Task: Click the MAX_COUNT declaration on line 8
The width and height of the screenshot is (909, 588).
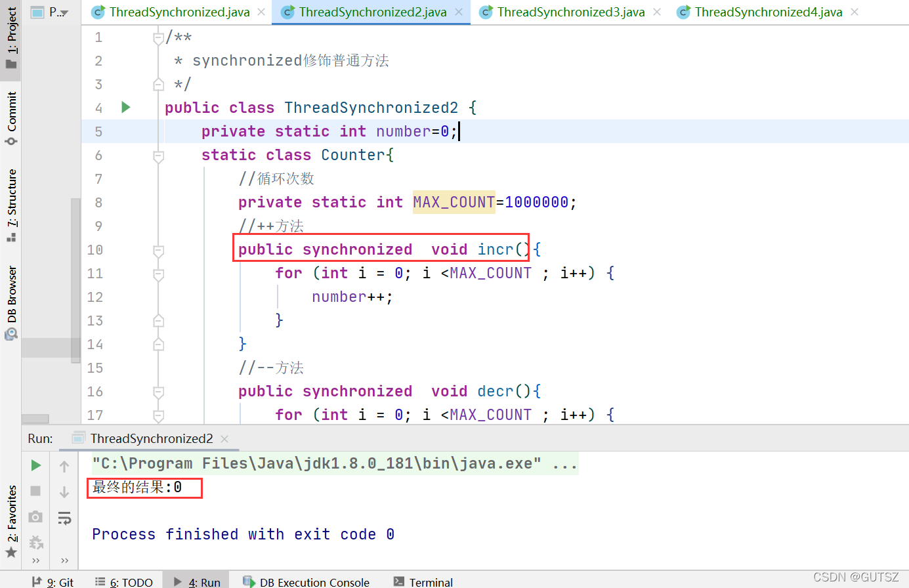Action: (454, 202)
